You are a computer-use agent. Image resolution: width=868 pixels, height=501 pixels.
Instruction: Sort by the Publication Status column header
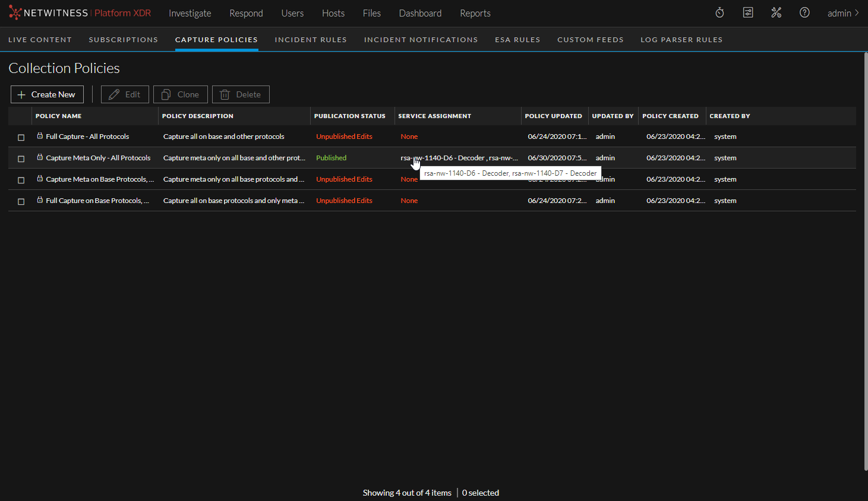point(349,116)
